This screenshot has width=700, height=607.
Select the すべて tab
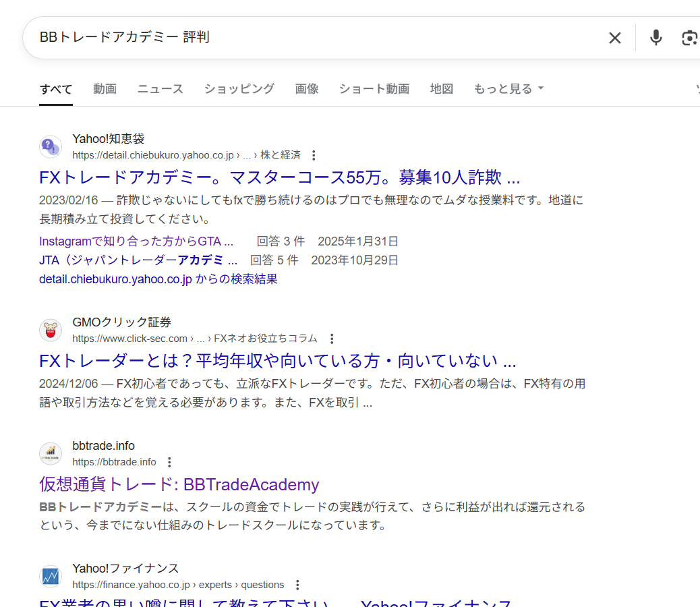pyautogui.click(x=56, y=89)
